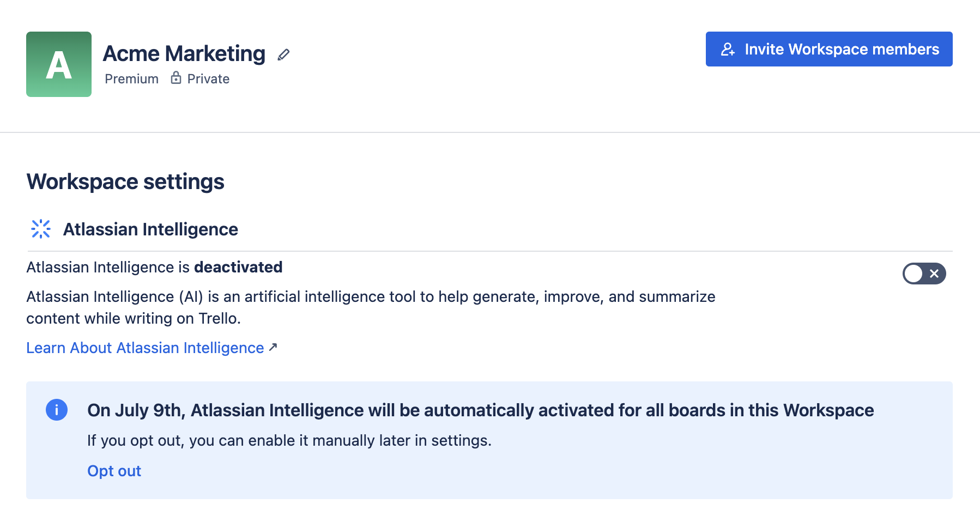
Task: Click the Atlassian Intelligence sparkle logo
Action: tap(41, 229)
